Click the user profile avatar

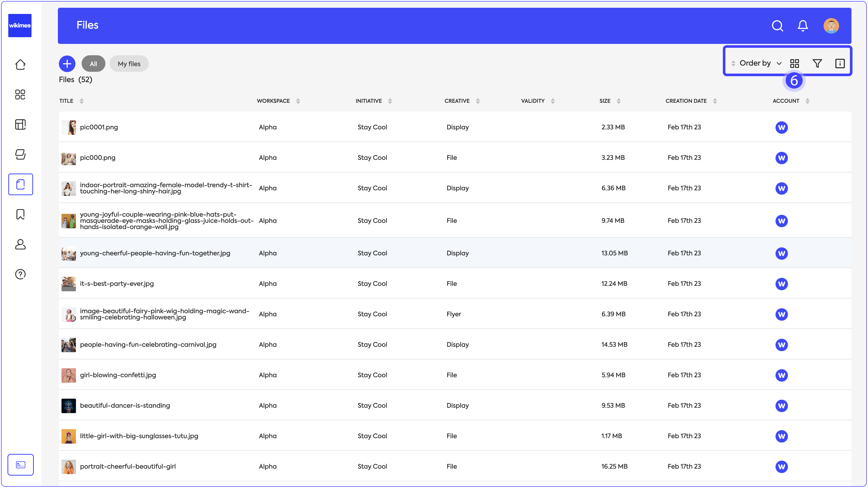[x=831, y=26]
